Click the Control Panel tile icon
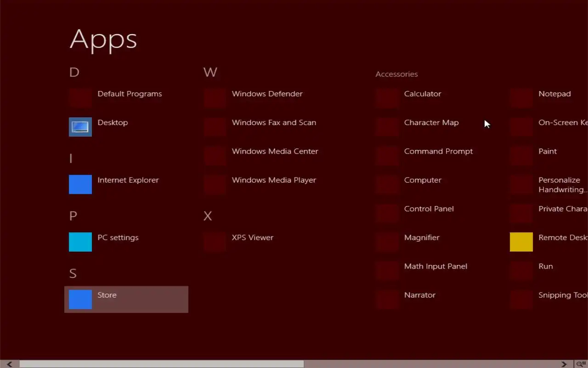588x368 pixels. pos(387,213)
